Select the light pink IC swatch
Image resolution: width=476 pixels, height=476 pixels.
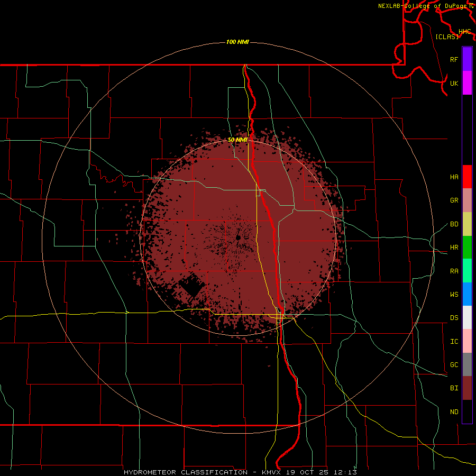467,341
